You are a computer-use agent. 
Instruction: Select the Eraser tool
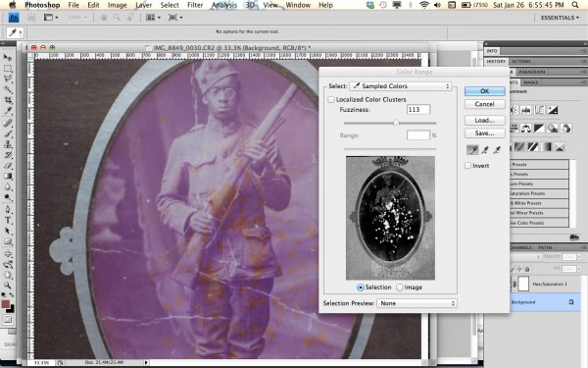point(8,165)
